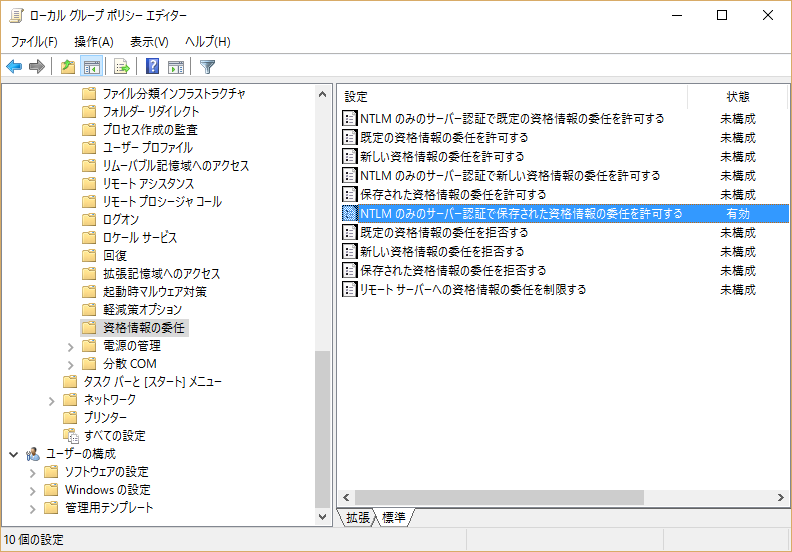
Task: Expand the 分散 COM tree node
Action: pyautogui.click(x=70, y=364)
